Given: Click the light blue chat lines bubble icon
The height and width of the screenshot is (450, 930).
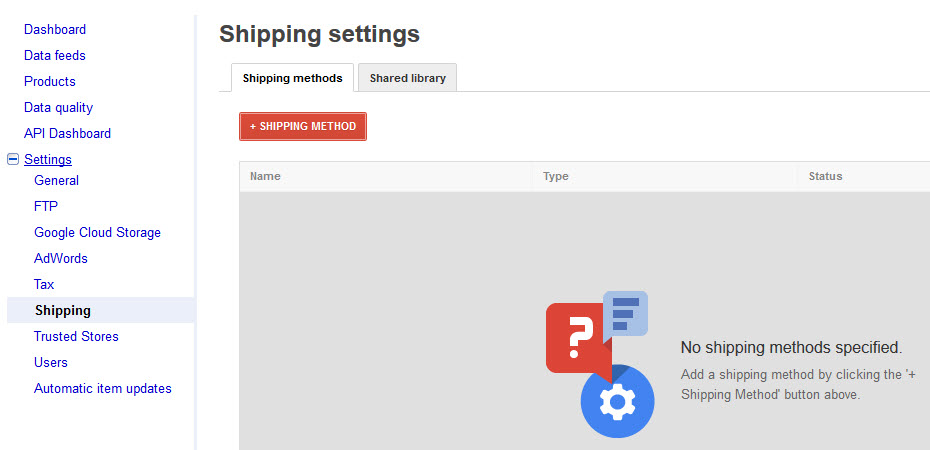Looking at the screenshot, I should coord(625,315).
